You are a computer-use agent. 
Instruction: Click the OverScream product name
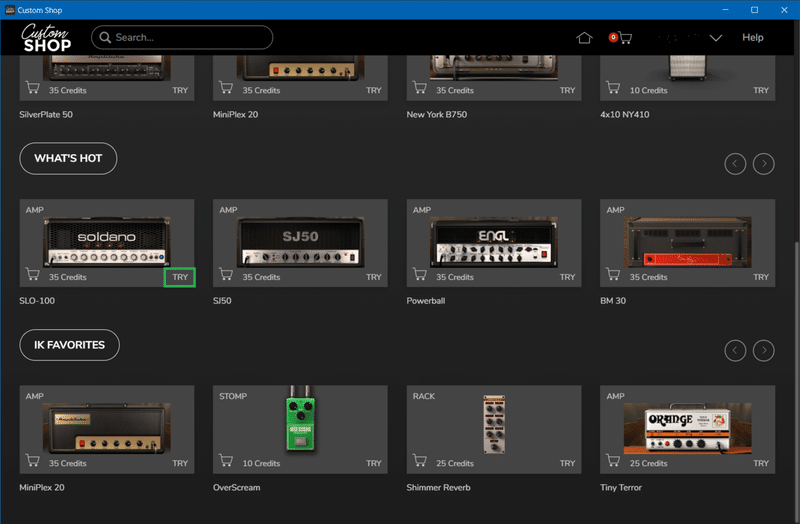coord(237,487)
